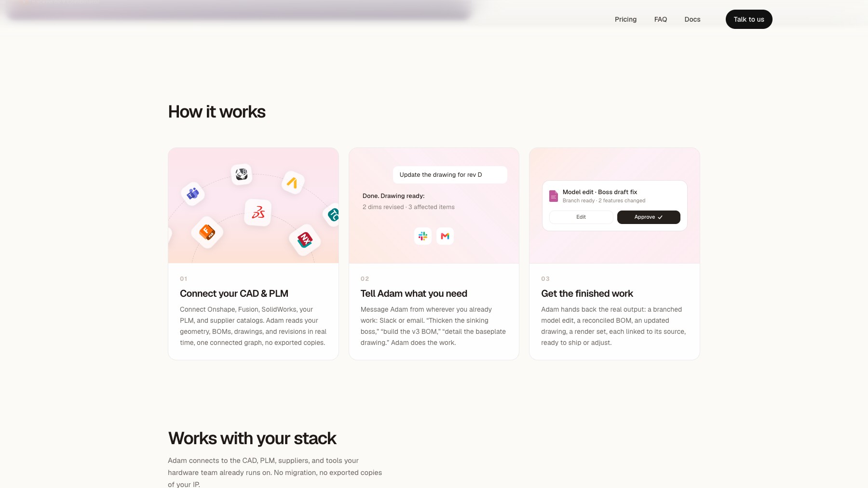Click the Gmail icon
868x488 pixels.
tap(445, 236)
